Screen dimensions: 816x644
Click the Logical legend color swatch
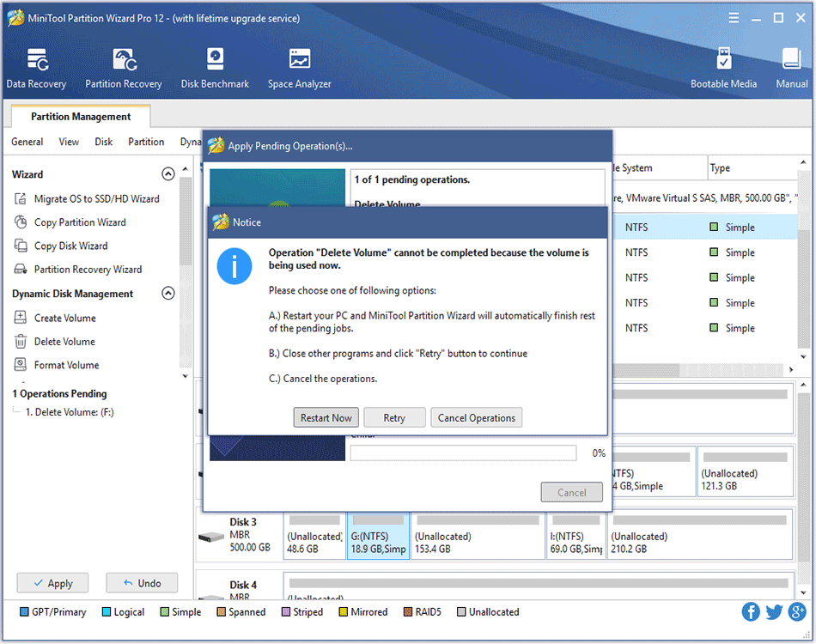(x=107, y=611)
